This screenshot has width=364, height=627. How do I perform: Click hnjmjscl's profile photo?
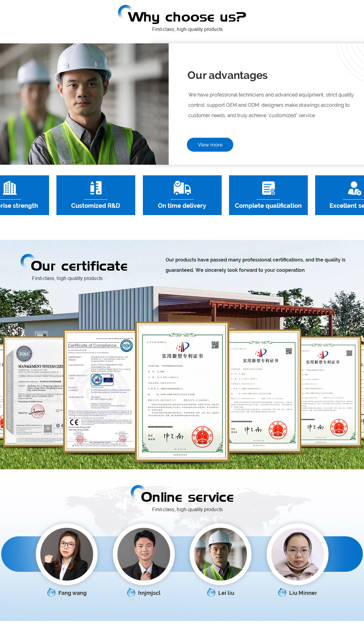(144, 554)
